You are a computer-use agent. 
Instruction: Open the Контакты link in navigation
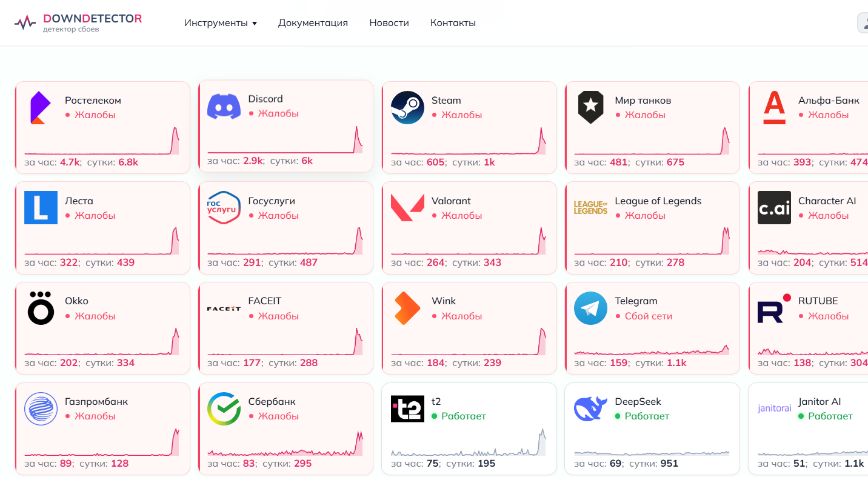(453, 23)
